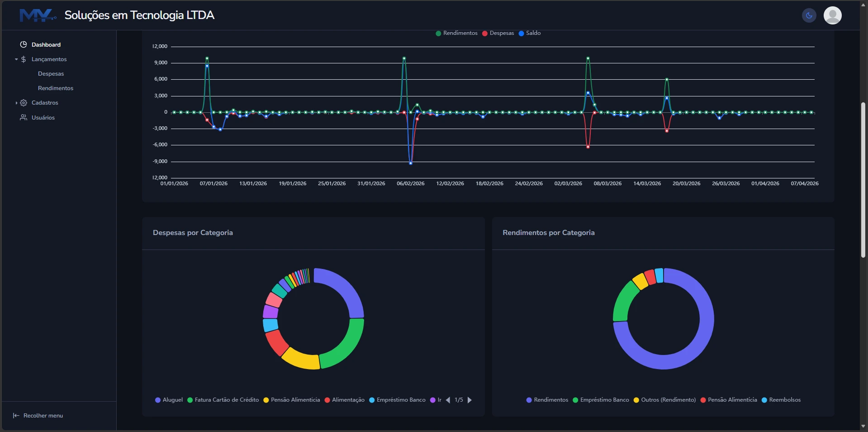Click the page vertical scrollbar thumb
This screenshot has width=868, height=432.
point(863,180)
